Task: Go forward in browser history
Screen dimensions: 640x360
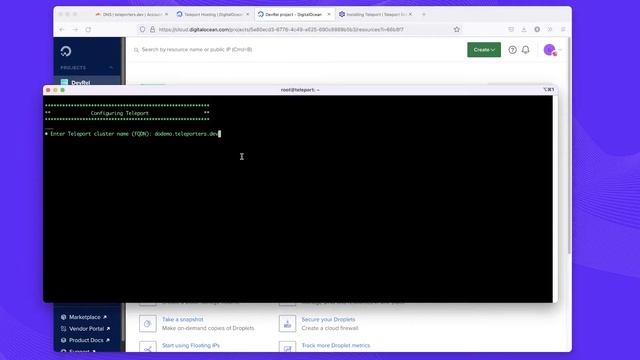Action: coord(75,29)
